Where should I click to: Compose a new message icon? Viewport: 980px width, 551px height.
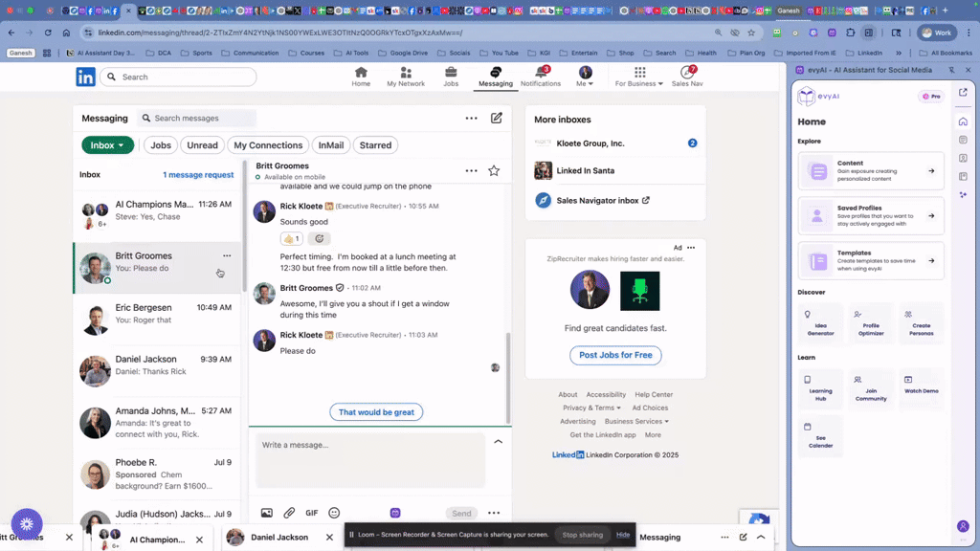coord(497,118)
